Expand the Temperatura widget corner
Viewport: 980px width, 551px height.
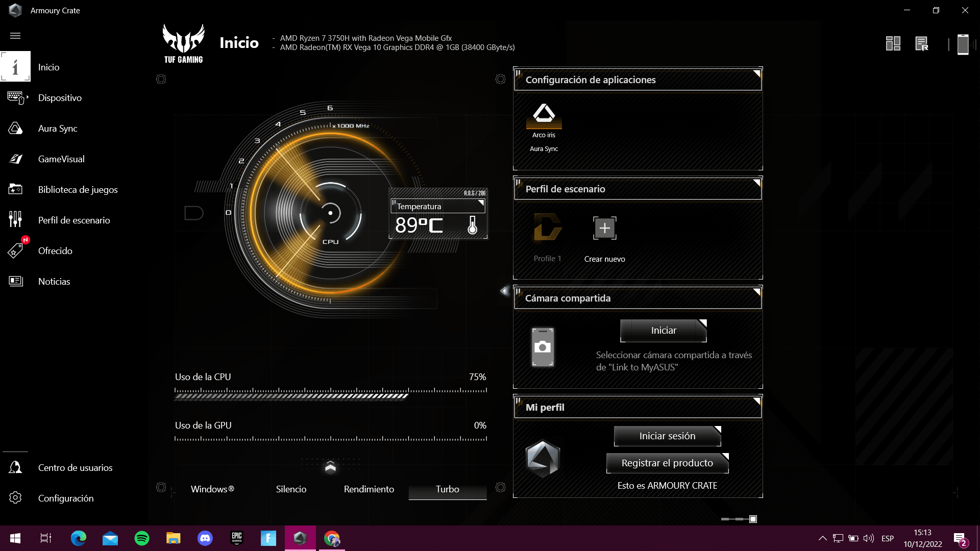481,203
